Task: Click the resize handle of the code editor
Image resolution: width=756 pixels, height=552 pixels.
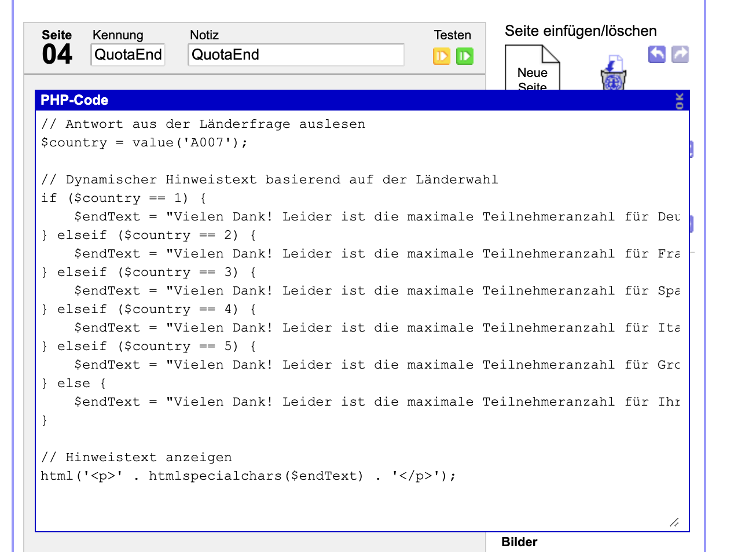Action: [x=674, y=522]
